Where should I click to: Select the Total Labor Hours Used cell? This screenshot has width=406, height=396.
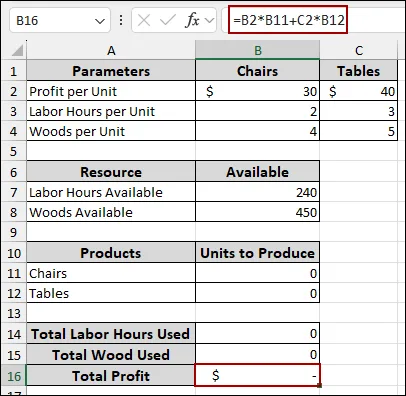(x=111, y=333)
